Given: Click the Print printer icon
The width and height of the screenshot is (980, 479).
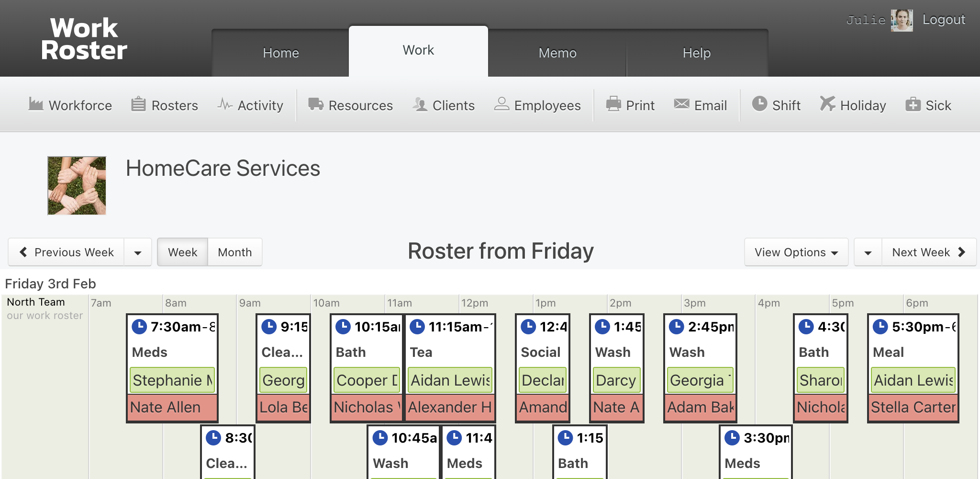Looking at the screenshot, I should (x=613, y=104).
